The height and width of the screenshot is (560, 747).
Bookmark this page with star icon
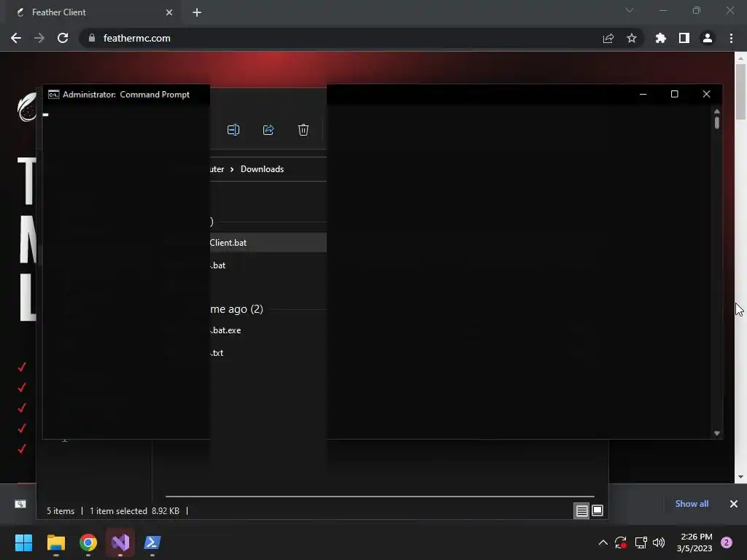click(631, 38)
